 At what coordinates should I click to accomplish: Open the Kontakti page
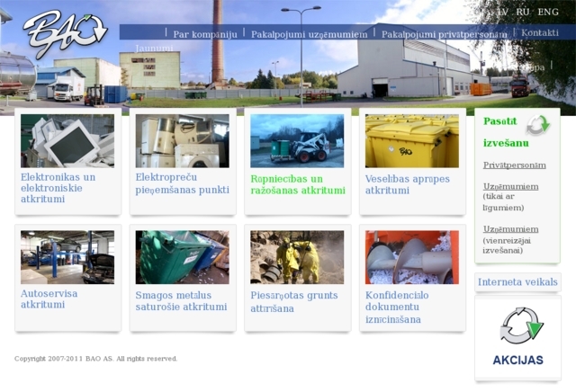pos(540,33)
